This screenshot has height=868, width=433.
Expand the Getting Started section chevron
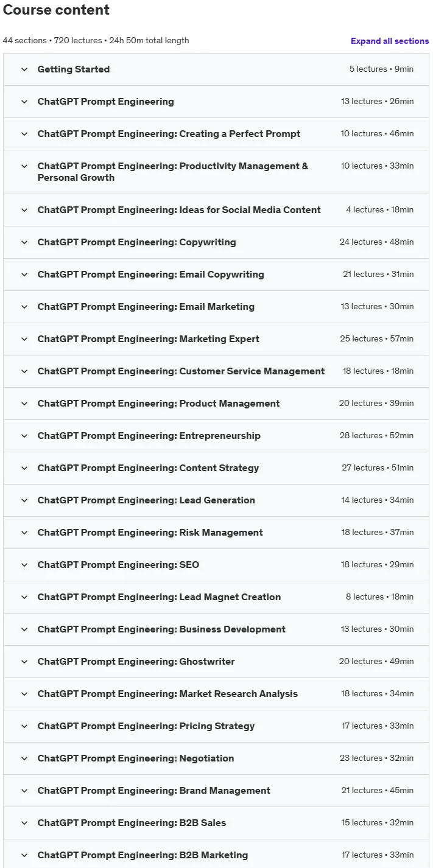24,69
